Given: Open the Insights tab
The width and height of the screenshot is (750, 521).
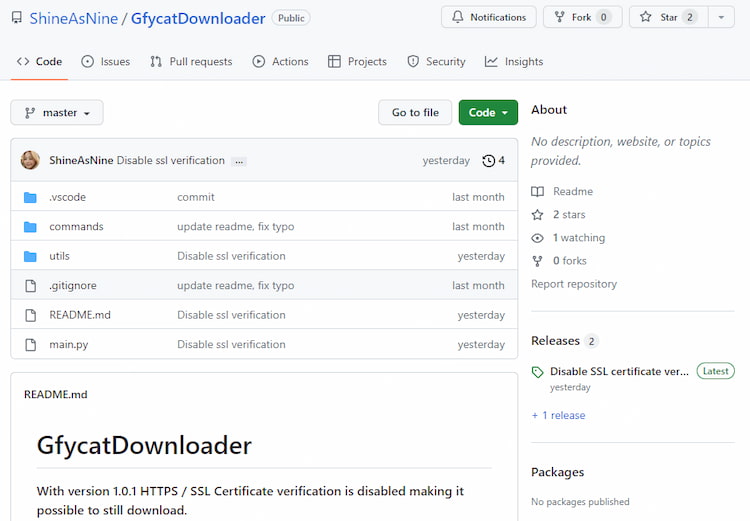Looking at the screenshot, I should pyautogui.click(x=514, y=62).
